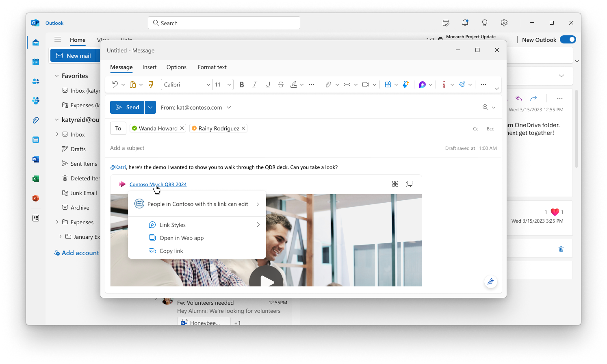
Task: Open the More apps grid icon in left rail
Action: 36,218
